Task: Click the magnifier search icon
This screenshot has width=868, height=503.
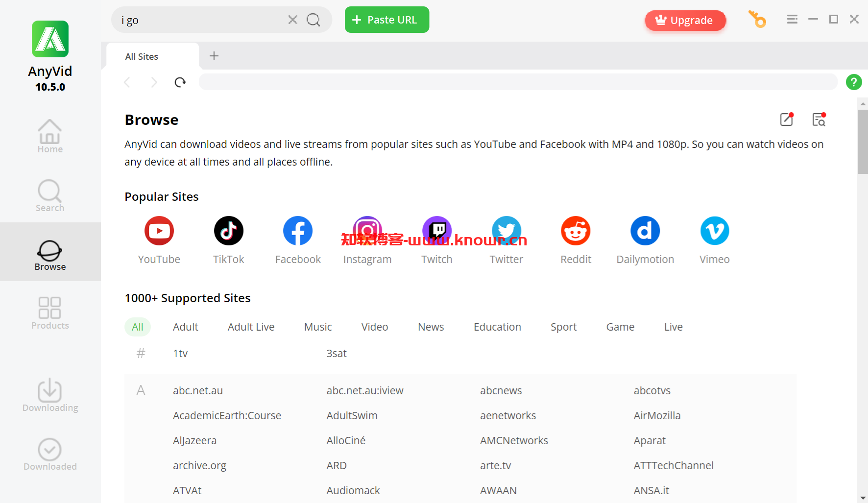Action: point(313,20)
